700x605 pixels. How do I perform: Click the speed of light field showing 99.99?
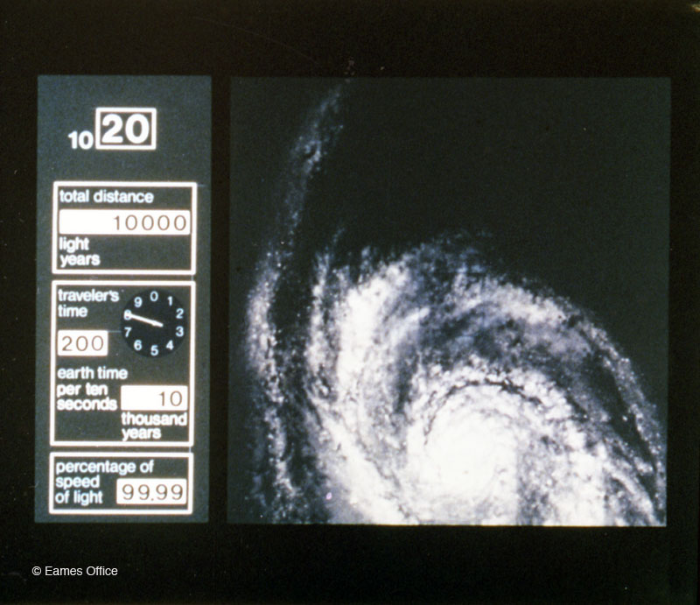[x=151, y=492]
